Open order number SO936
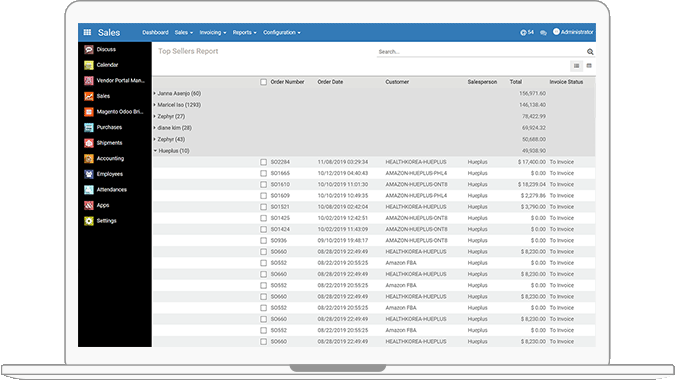Image resolution: width=675 pixels, height=380 pixels. tap(279, 241)
